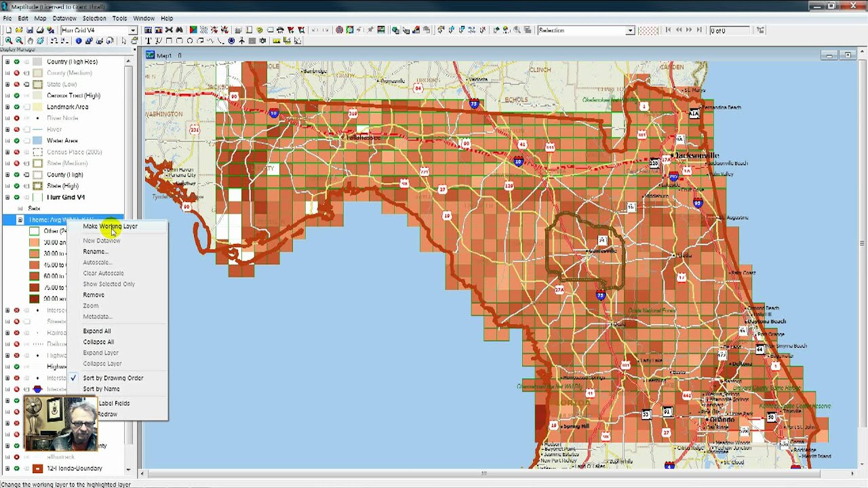Open the working layer dropdown

[133, 30]
